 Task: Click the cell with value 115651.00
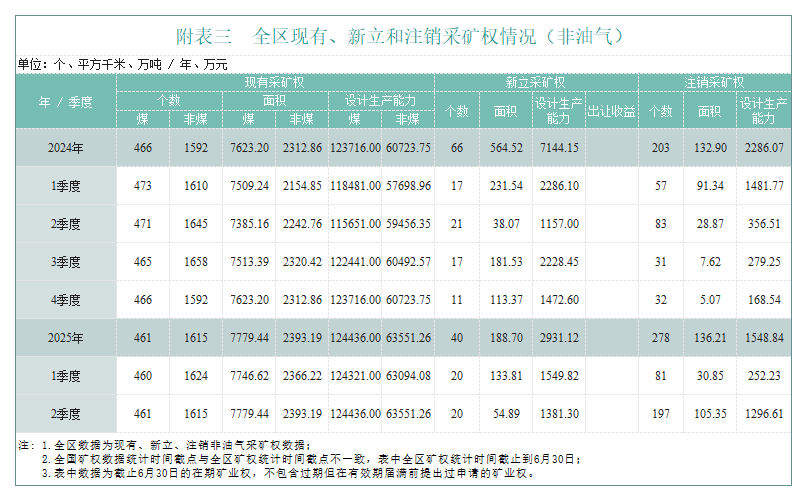click(355, 224)
